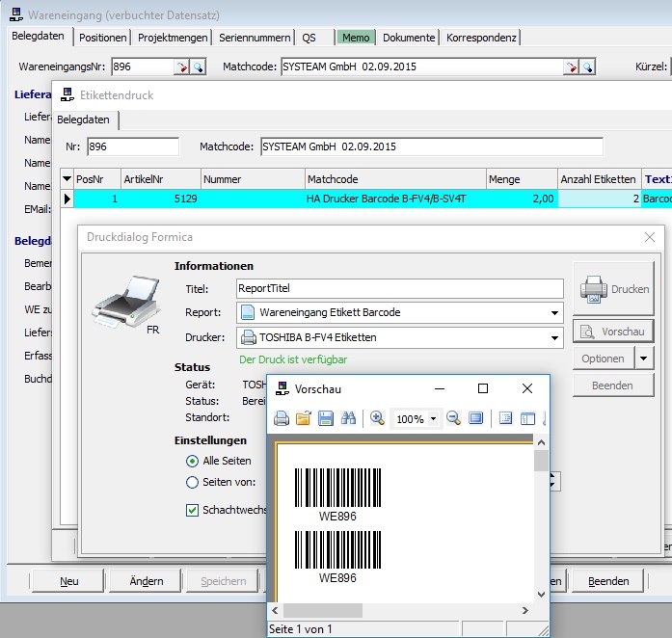Click the Wareneingang window title icon
Viewport: 672px width, 638px height.
(15, 14)
